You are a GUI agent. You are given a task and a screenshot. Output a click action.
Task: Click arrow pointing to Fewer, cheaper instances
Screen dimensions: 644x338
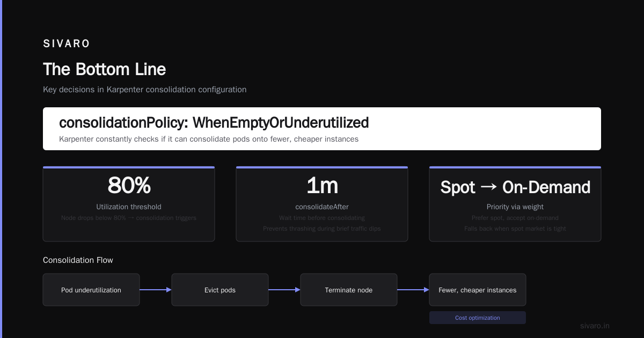pyautogui.click(x=413, y=290)
